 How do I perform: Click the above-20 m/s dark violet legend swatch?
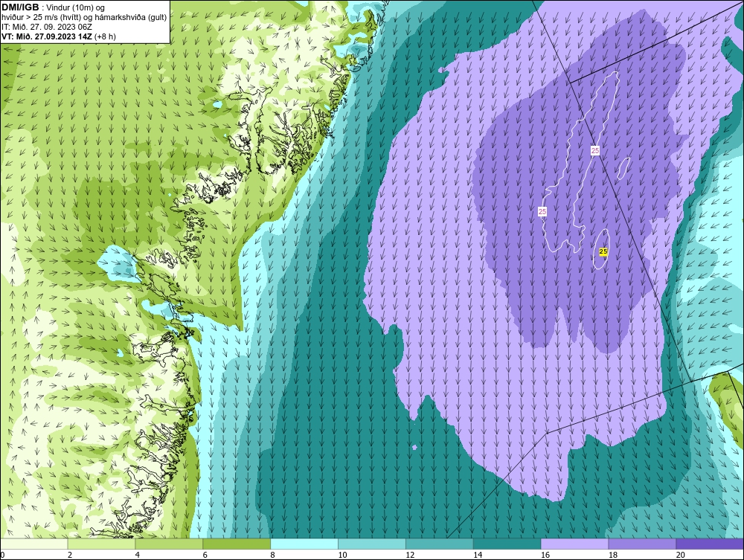click(x=709, y=544)
